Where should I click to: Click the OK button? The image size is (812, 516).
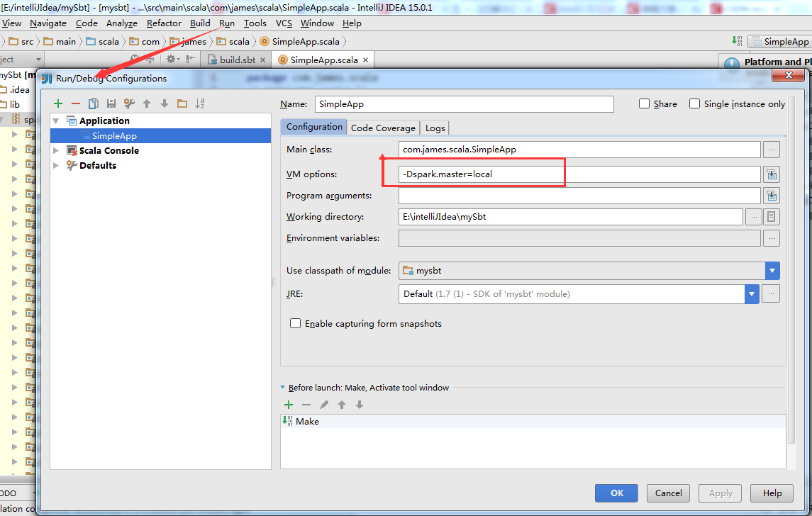616,493
